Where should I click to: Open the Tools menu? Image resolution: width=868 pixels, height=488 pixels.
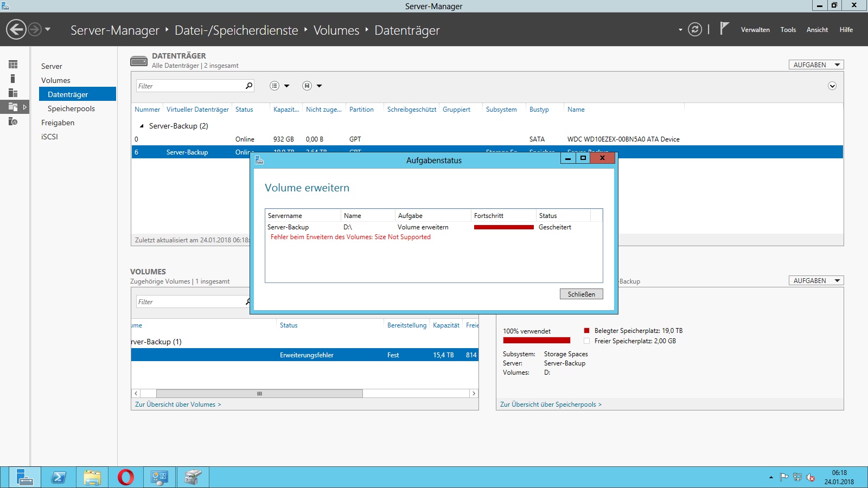click(x=788, y=30)
